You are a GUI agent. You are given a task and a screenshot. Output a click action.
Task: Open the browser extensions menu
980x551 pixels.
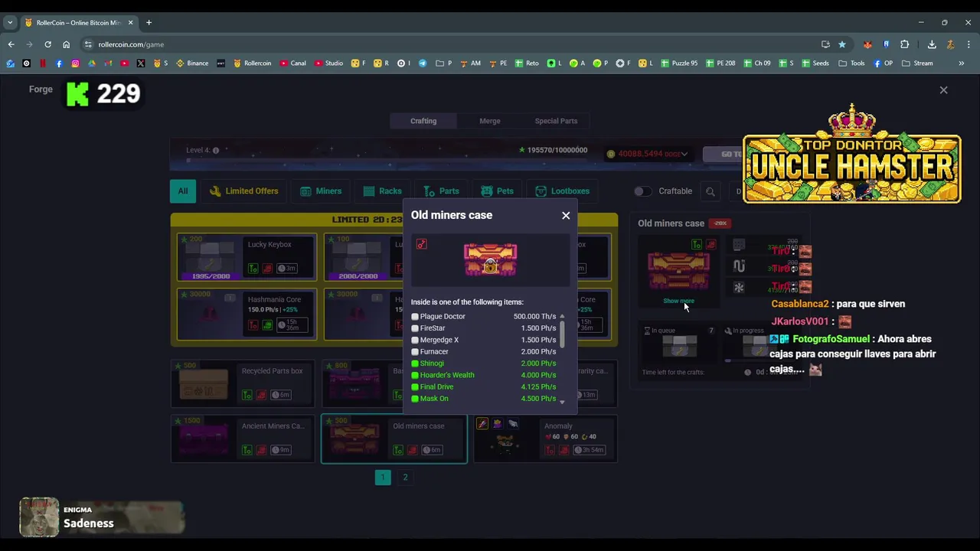tap(904, 44)
